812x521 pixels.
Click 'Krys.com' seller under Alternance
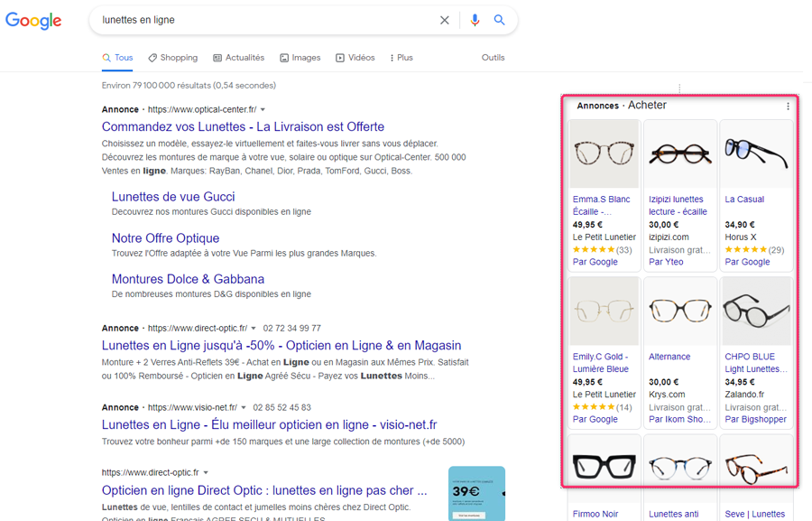pyautogui.click(x=667, y=395)
